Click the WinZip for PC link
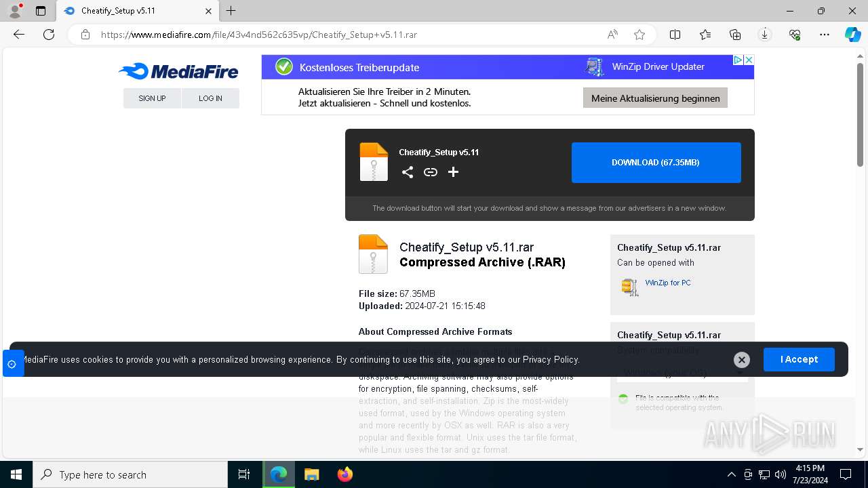Screen dimensions: 868x488 point(668,283)
